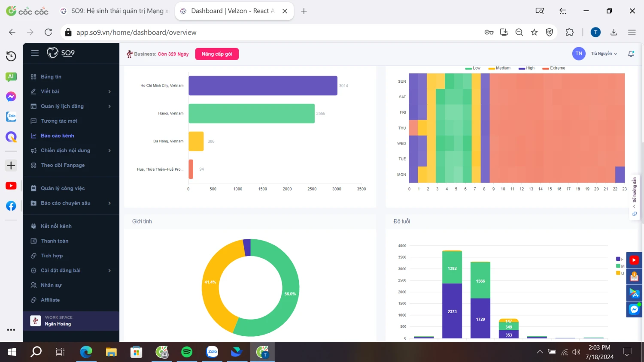Open Microsoft Edge from taskbar
The height and width of the screenshot is (362, 644).
pyautogui.click(x=86, y=352)
